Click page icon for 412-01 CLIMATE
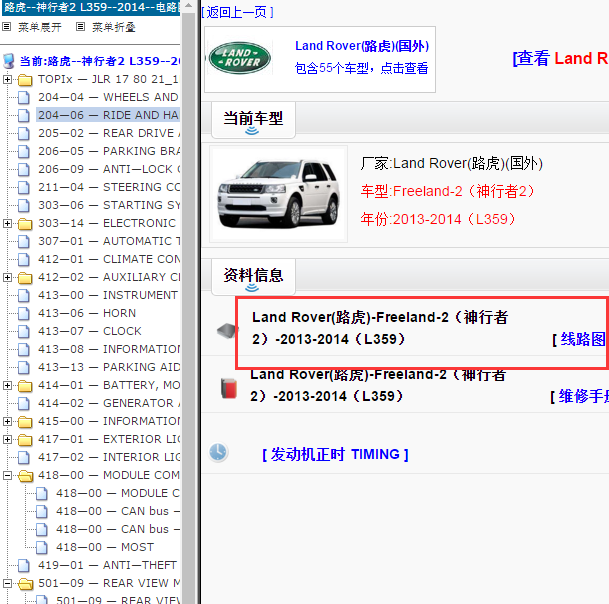This screenshot has width=609, height=604. pos(24,259)
